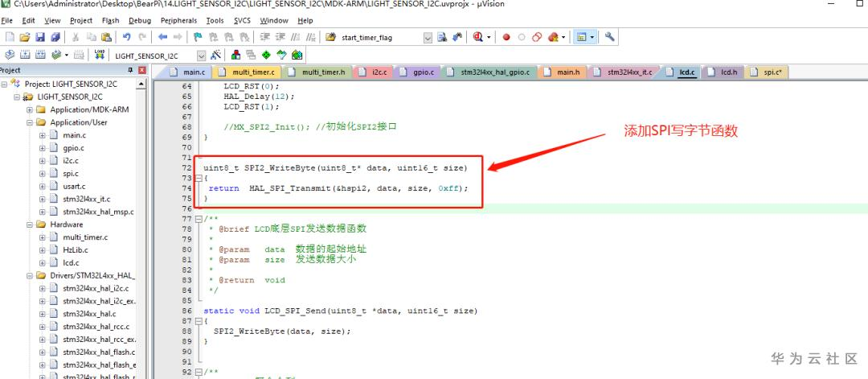Collapse the Hardware folder in project tree
Image resolution: width=868 pixels, height=379 pixels.
(x=30, y=225)
